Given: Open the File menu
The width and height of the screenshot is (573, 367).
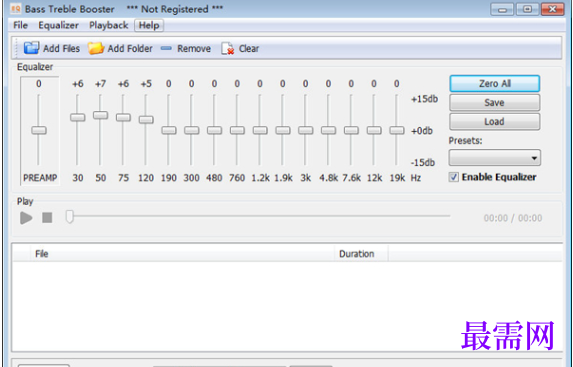Looking at the screenshot, I should pyautogui.click(x=20, y=25).
